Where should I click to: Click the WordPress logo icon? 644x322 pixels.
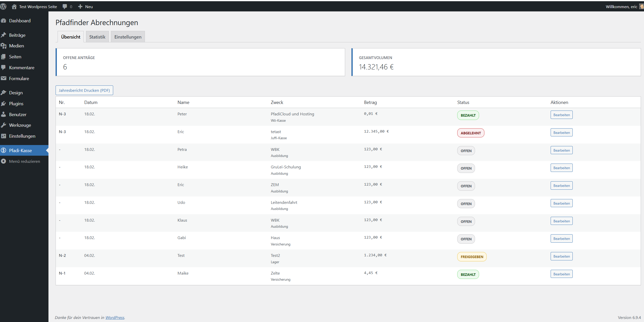[x=3, y=7]
